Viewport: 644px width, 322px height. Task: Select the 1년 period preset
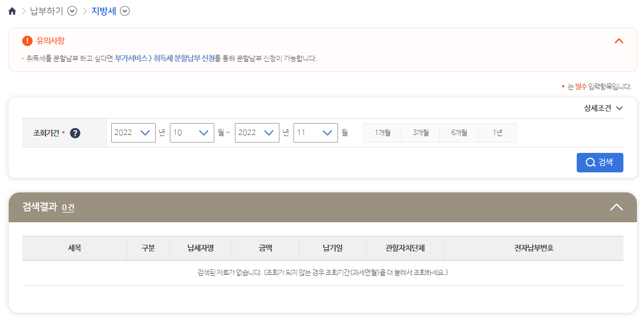(497, 132)
